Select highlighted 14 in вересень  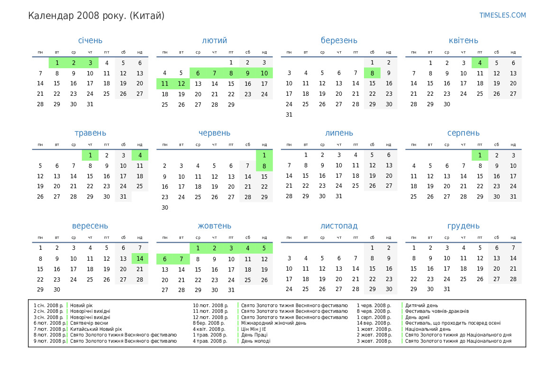[x=140, y=258]
